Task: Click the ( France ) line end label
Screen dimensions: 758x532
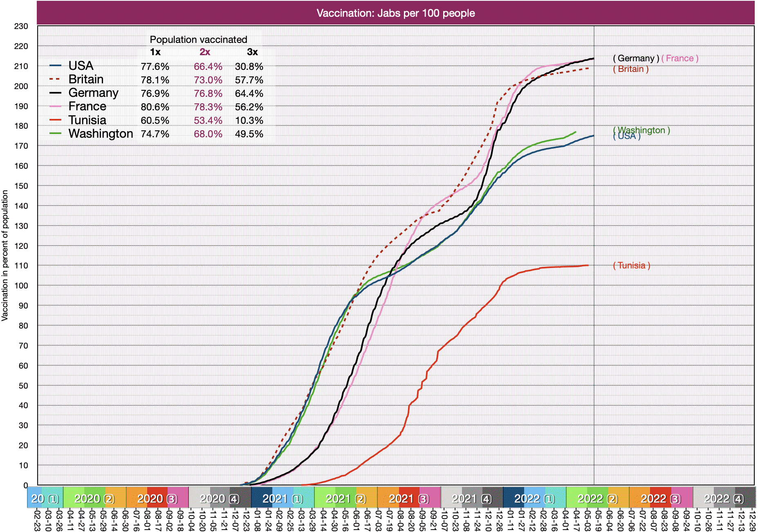Action: (x=680, y=58)
